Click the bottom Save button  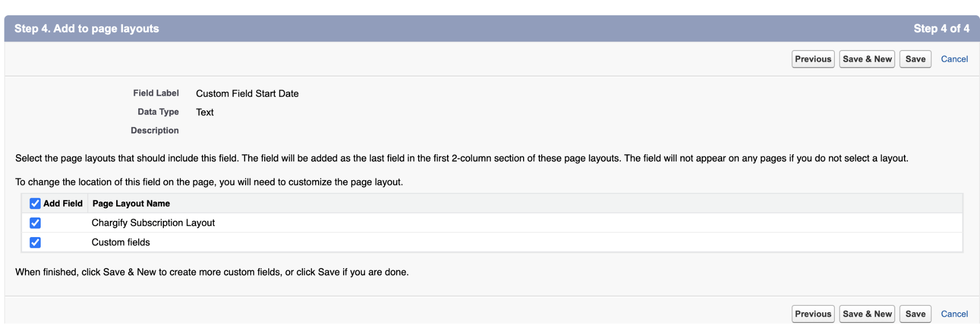915,314
